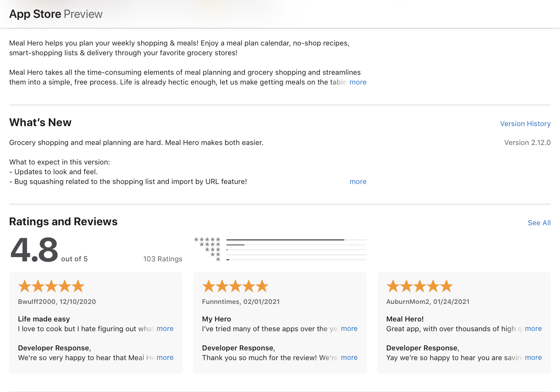Expand Funnntimes' My Hero review text
This screenshot has width=560, height=392.
pyautogui.click(x=349, y=329)
